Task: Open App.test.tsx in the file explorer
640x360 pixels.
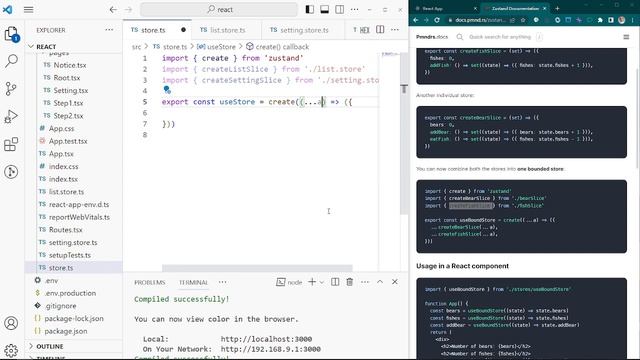Action: coord(68,141)
